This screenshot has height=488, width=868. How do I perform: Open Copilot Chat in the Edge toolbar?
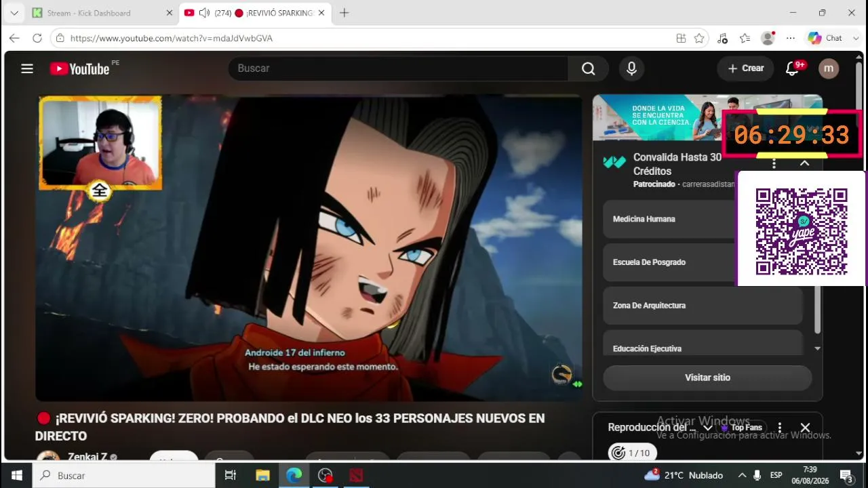[x=825, y=38]
